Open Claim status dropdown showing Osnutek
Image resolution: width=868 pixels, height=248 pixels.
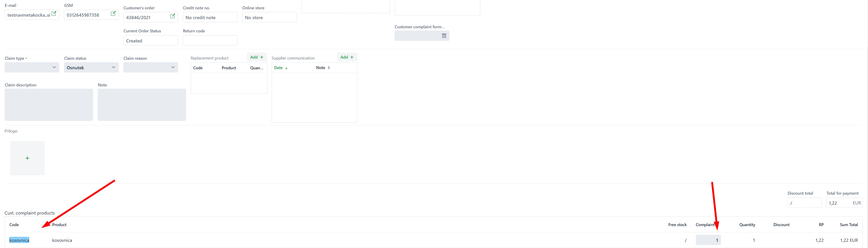[91, 68]
